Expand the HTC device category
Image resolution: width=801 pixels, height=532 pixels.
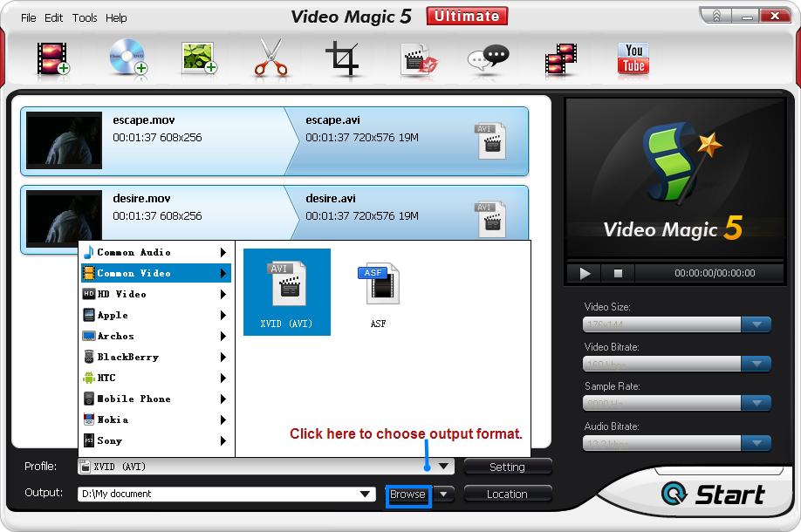coord(156,378)
